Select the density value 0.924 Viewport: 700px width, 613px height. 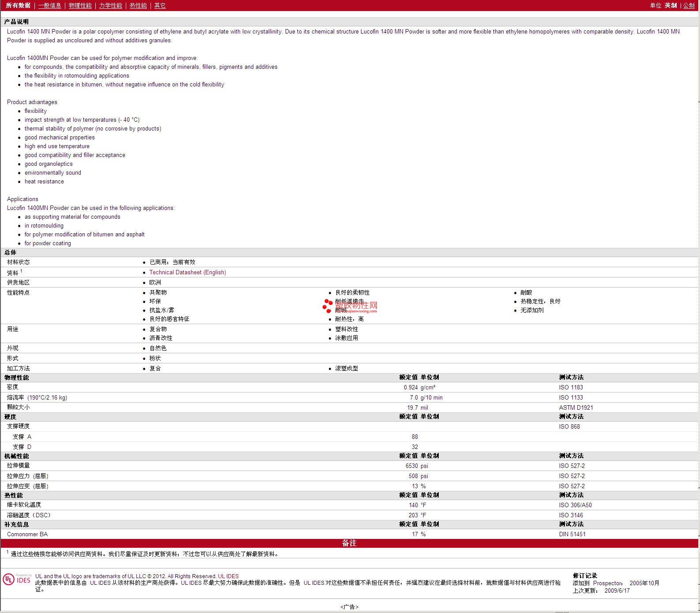410,387
